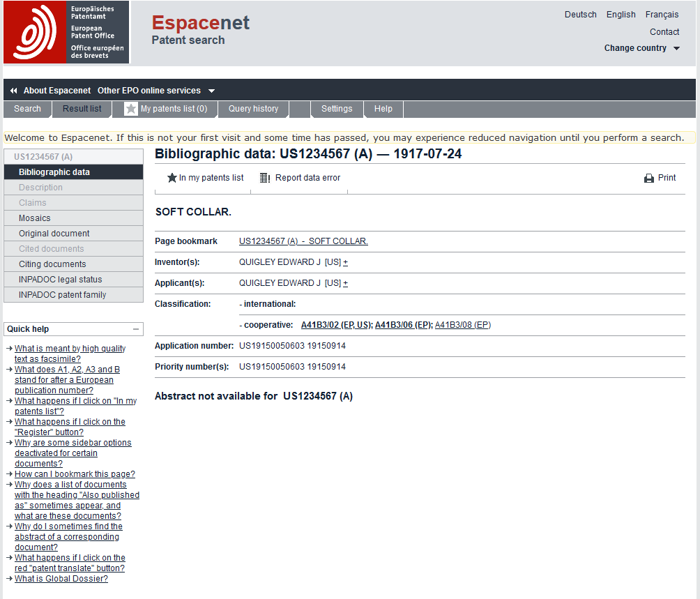Click the Print printer icon
The height and width of the screenshot is (599, 700).
click(x=649, y=178)
